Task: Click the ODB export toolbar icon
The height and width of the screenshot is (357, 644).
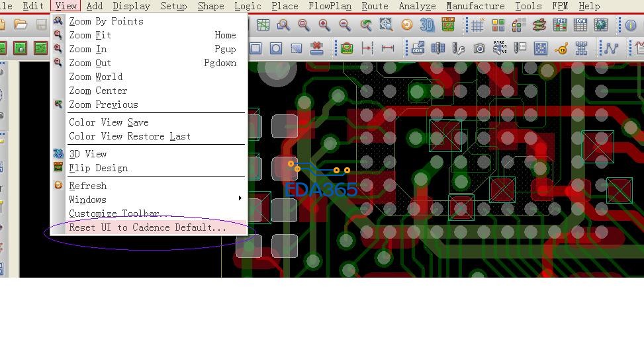Action: pyautogui.click(x=418, y=48)
